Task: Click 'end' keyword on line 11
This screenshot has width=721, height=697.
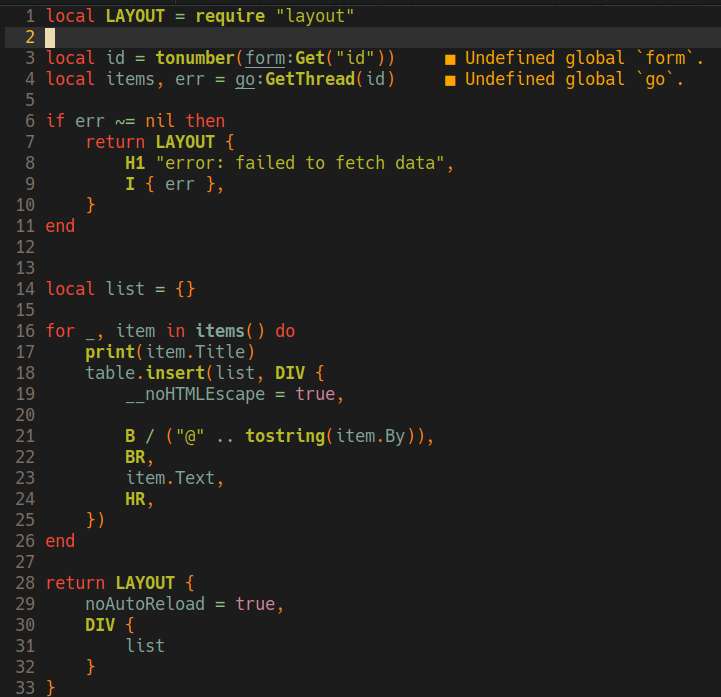Action: coord(60,226)
